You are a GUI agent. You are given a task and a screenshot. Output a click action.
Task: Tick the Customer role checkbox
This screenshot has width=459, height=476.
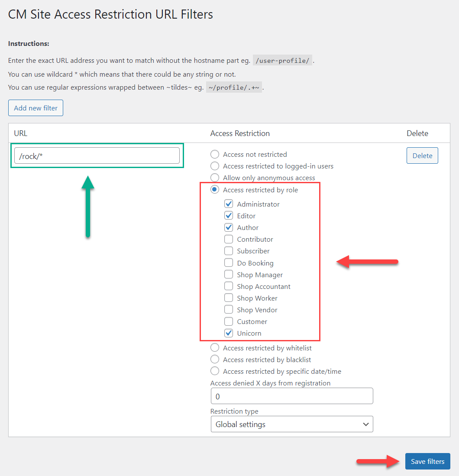tap(229, 321)
